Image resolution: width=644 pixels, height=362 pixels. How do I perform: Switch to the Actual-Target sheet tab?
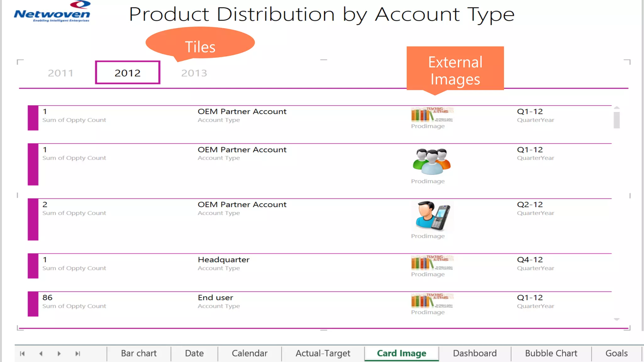(x=323, y=354)
